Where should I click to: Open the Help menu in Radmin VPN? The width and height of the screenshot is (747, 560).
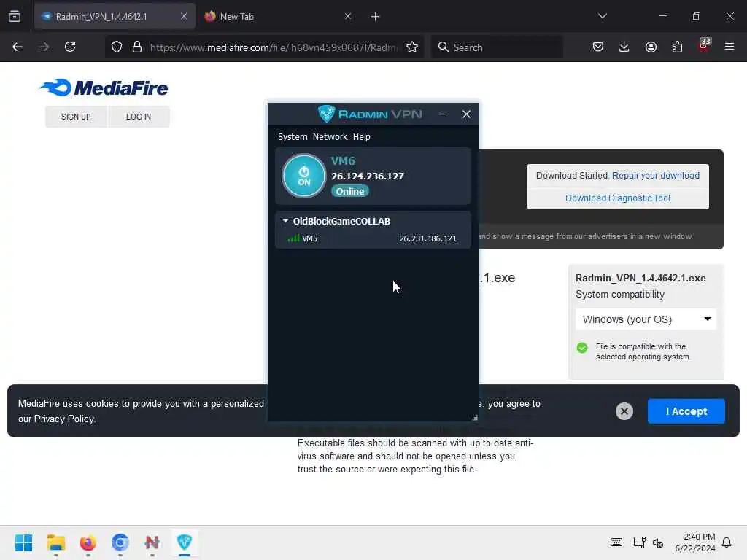pyautogui.click(x=361, y=137)
